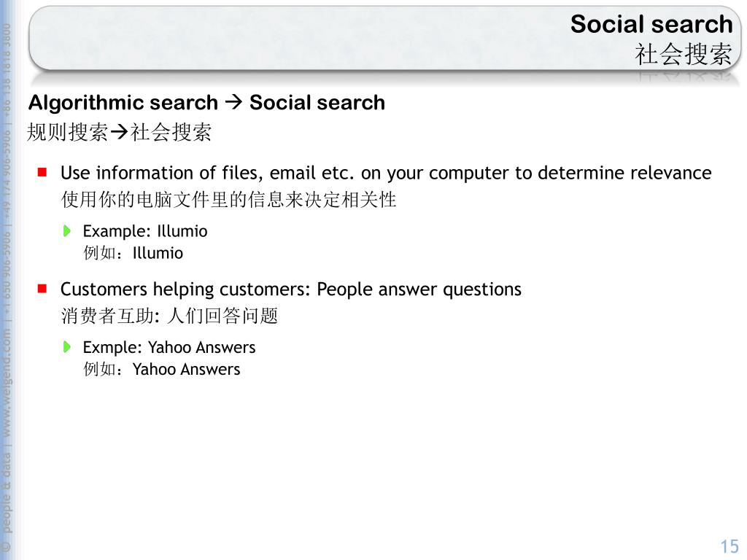Click the Chinese line 使用你的电脑文件里的信息来决定相关性
Viewport: 747px width, 560px height.
coord(228,200)
